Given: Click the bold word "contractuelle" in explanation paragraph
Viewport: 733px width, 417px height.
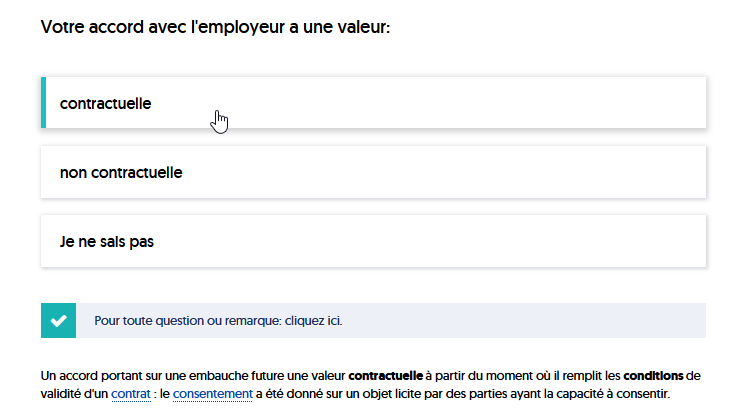Looking at the screenshot, I should click(x=386, y=376).
